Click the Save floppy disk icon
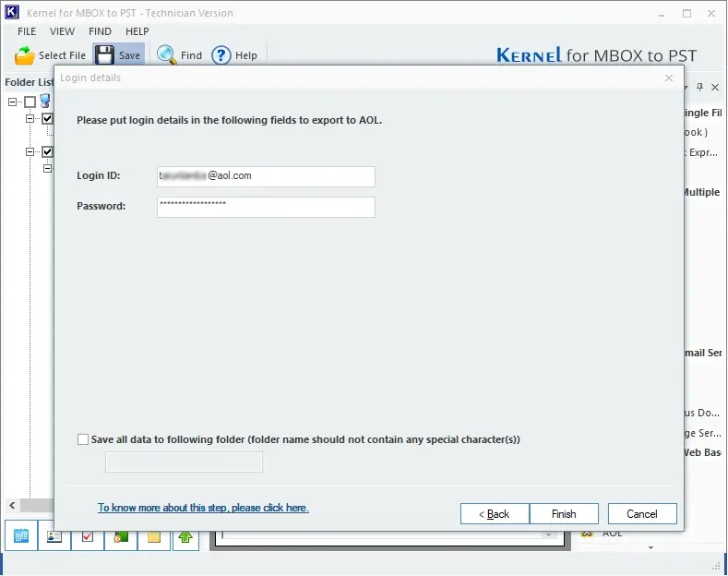Viewport: 728px width, 576px height. tap(104, 55)
